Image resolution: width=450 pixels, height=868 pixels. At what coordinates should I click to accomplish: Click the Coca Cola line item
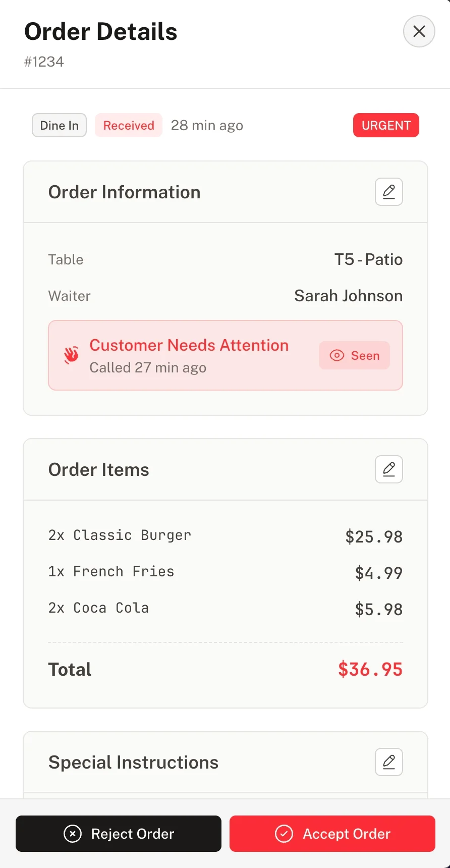tap(98, 608)
